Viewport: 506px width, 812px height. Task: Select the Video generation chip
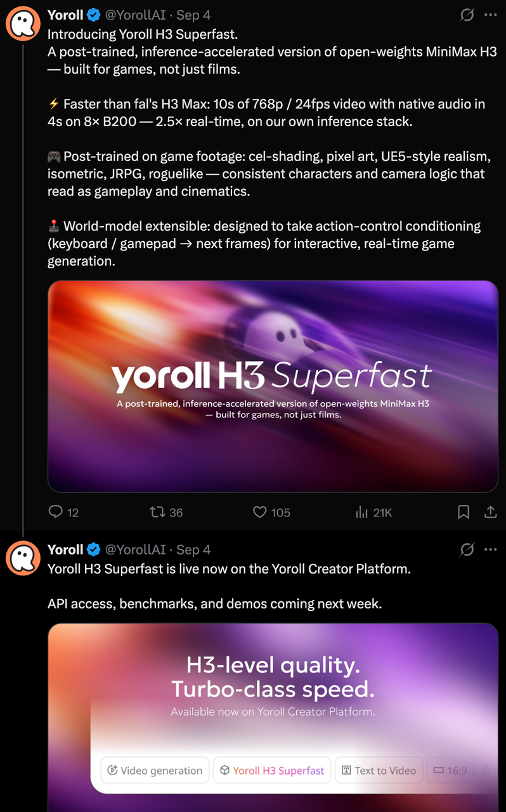[155, 770]
